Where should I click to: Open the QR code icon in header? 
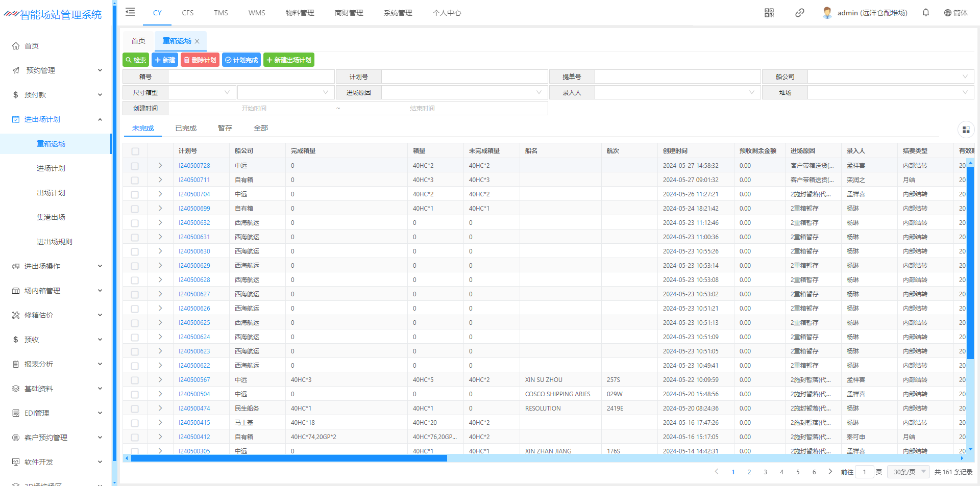click(769, 13)
